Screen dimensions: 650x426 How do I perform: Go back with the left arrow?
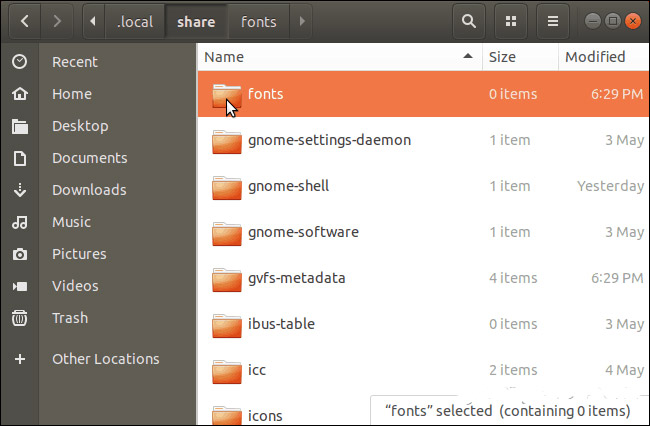tap(24, 21)
